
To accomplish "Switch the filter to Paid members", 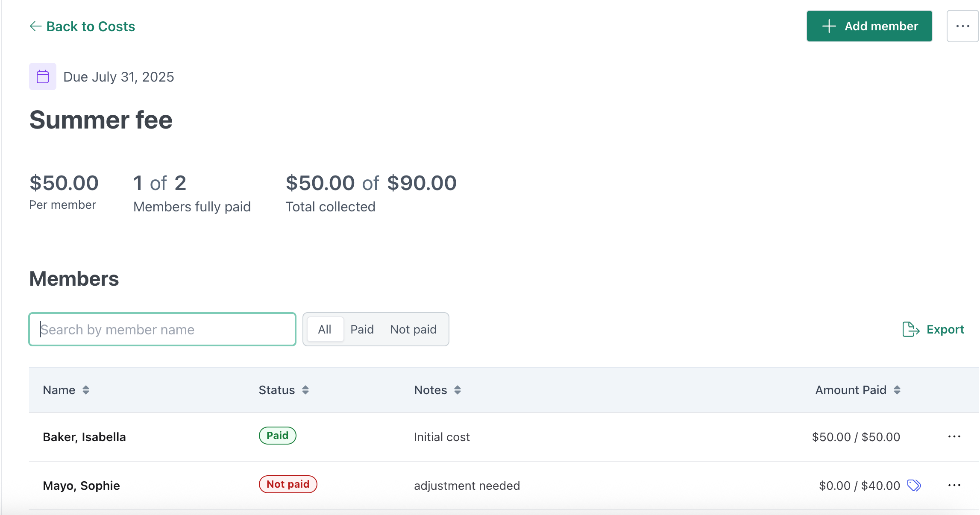I will (362, 329).
